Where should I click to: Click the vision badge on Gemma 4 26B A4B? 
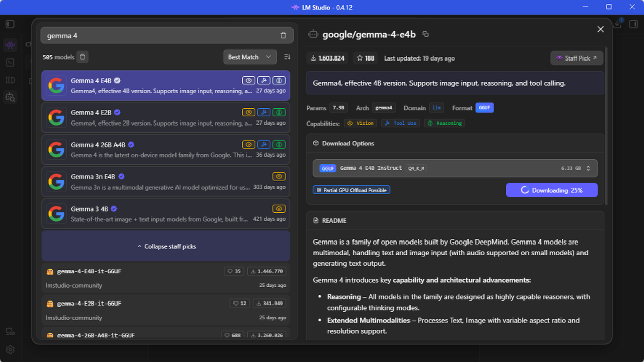point(248,145)
